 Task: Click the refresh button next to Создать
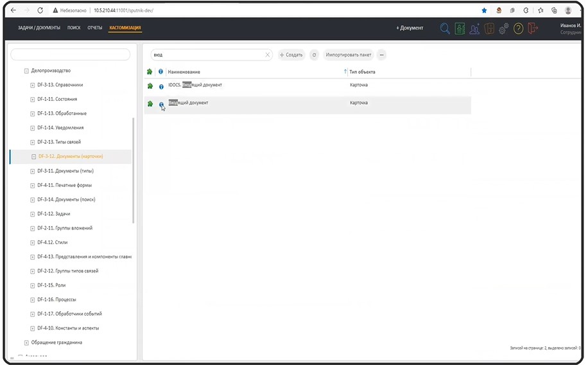click(315, 55)
